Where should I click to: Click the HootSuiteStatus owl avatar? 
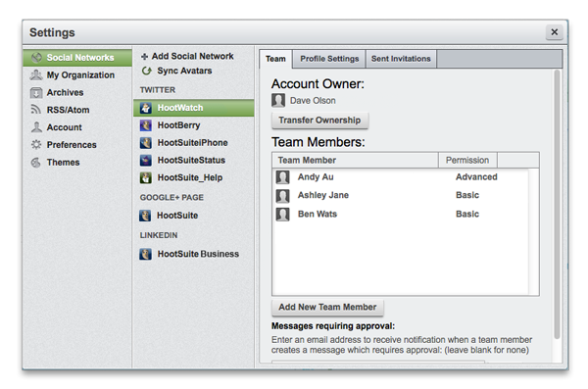(145, 160)
